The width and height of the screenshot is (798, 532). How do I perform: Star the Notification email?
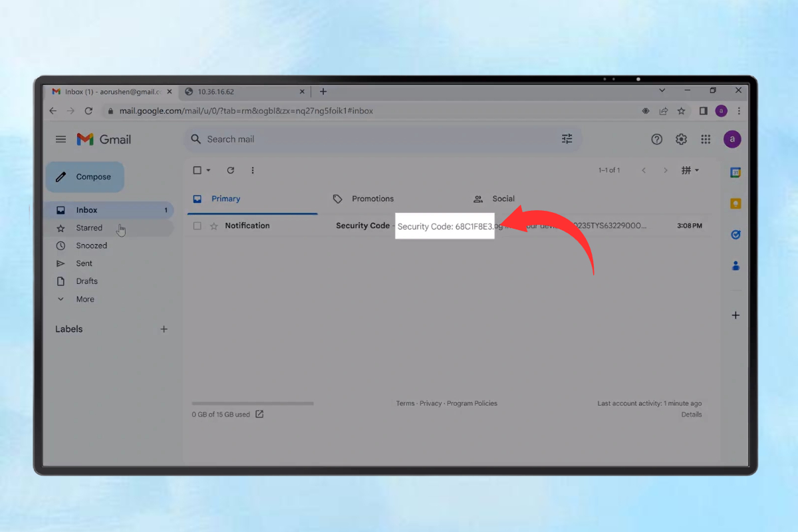[x=213, y=226]
